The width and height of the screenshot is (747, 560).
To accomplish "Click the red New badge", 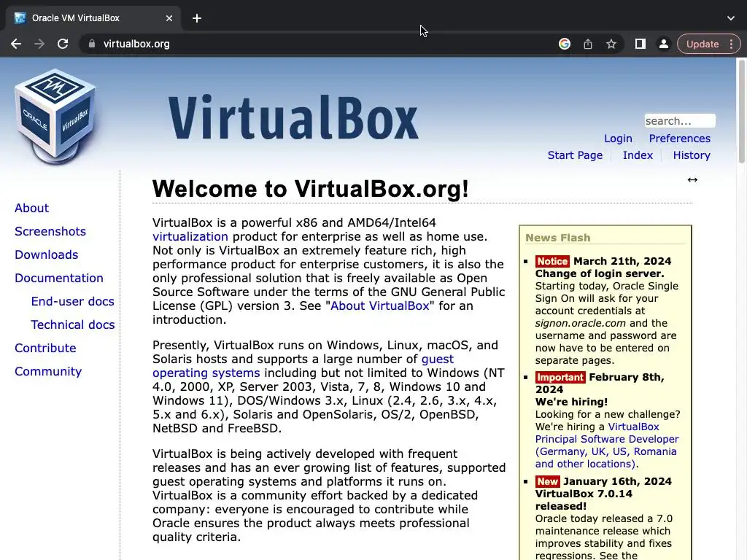I will click(547, 481).
